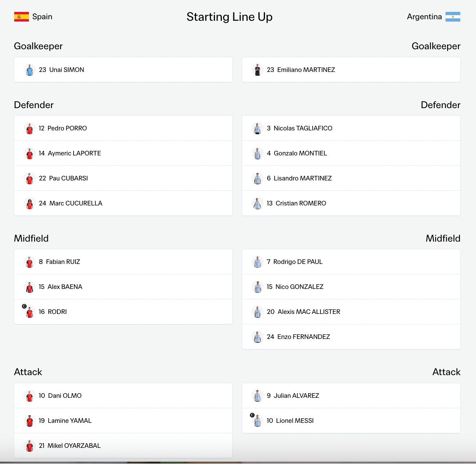Click the Spain team name
This screenshot has height=464, width=476.
pos(42,17)
